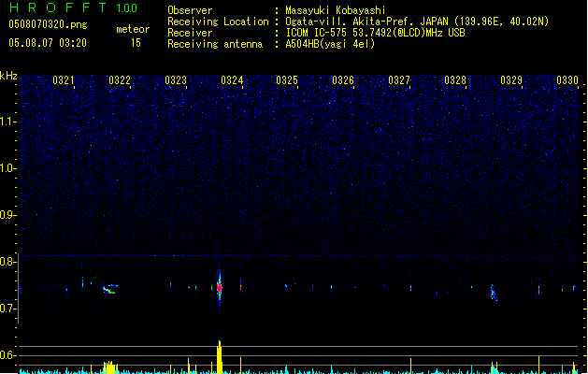Image resolution: width=588 pixels, height=374 pixels.
Task: Click the Ogata-vill. Akita-Pref. JAPAN location text
Action: tap(417, 22)
